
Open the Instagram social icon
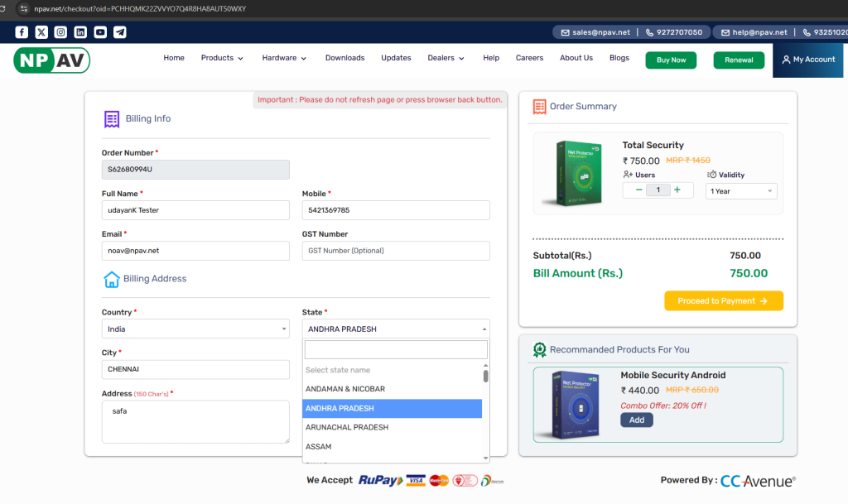click(60, 32)
